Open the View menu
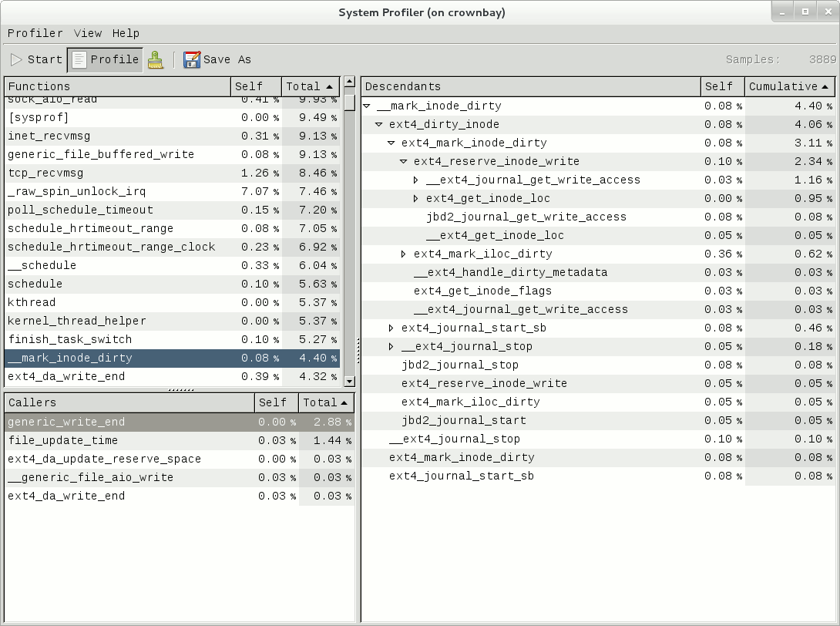The image size is (840, 626). [88, 33]
